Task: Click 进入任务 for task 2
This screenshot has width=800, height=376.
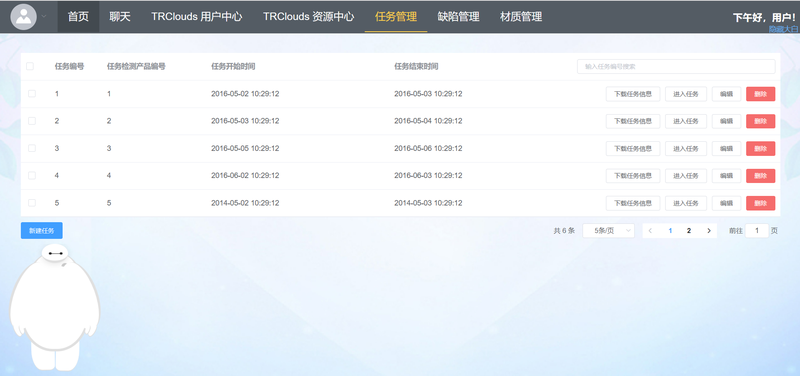Action: pyautogui.click(x=686, y=121)
